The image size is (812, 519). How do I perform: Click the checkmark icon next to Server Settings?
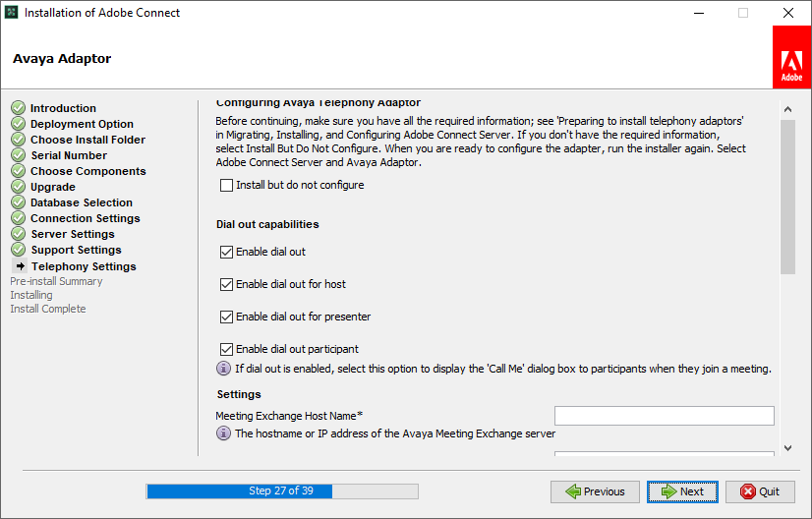pyautogui.click(x=18, y=234)
